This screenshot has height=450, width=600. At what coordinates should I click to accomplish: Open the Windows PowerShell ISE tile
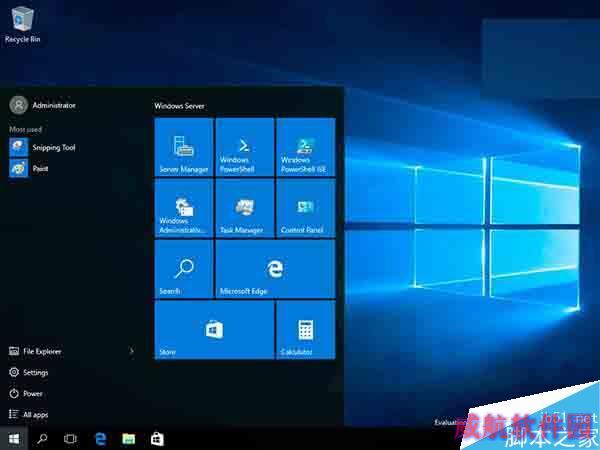(305, 148)
